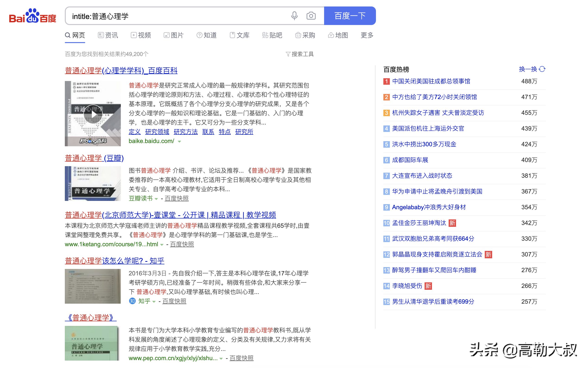Click 换一换 to refresh hot list

pos(528,69)
